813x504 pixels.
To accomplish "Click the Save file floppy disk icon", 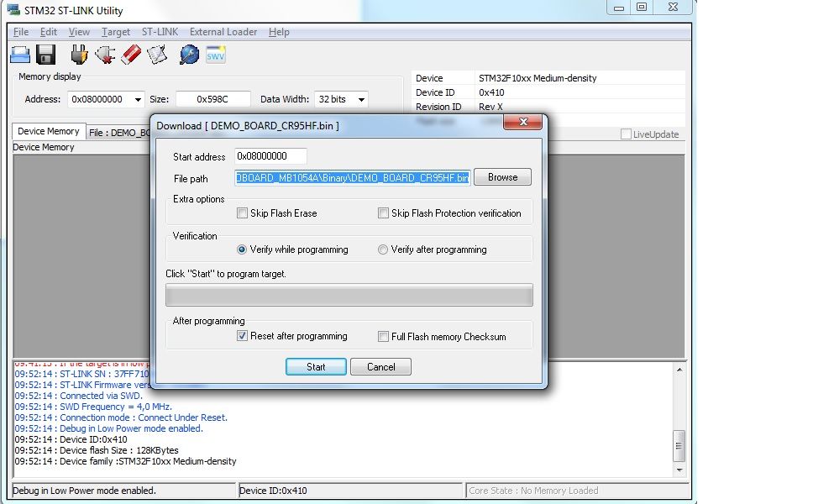I will point(45,55).
